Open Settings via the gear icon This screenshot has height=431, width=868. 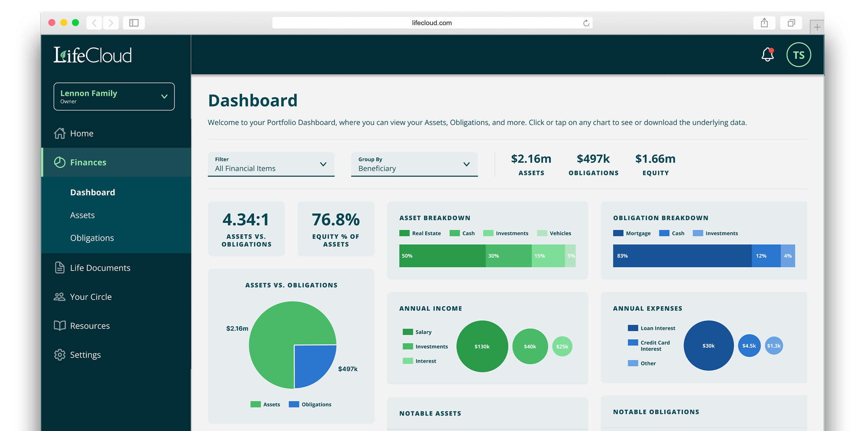pyautogui.click(x=59, y=355)
